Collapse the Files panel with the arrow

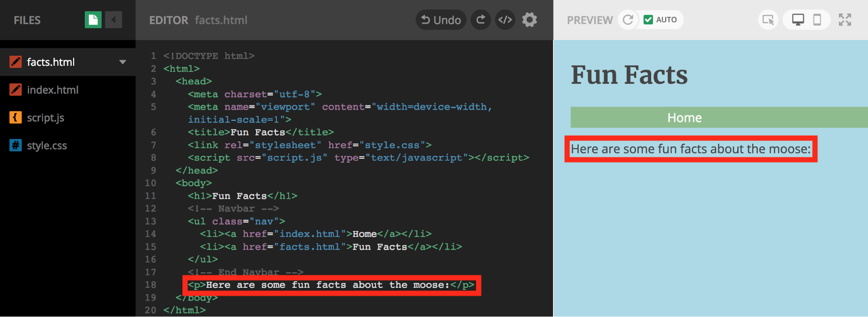tap(114, 20)
